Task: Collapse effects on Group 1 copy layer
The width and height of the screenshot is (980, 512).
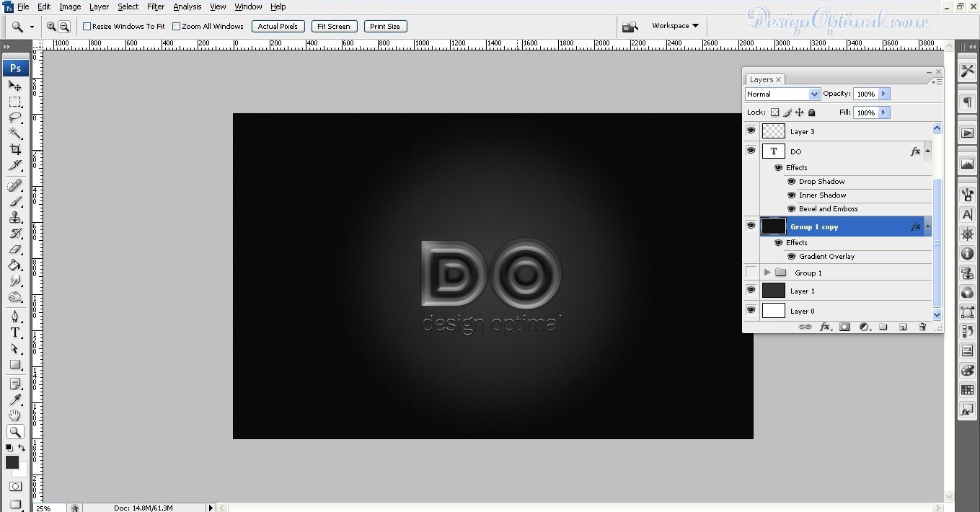Action: pos(927,226)
